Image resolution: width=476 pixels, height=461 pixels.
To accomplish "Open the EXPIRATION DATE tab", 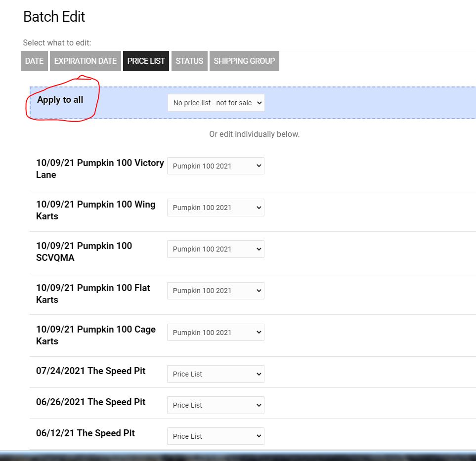I will [x=85, y=61].
